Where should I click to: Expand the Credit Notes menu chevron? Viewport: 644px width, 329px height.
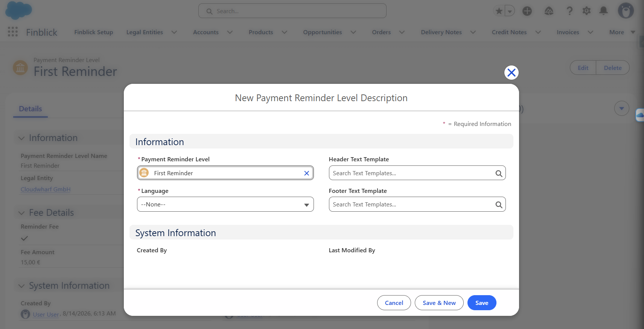pyautogui.click(x=538, y=32)
